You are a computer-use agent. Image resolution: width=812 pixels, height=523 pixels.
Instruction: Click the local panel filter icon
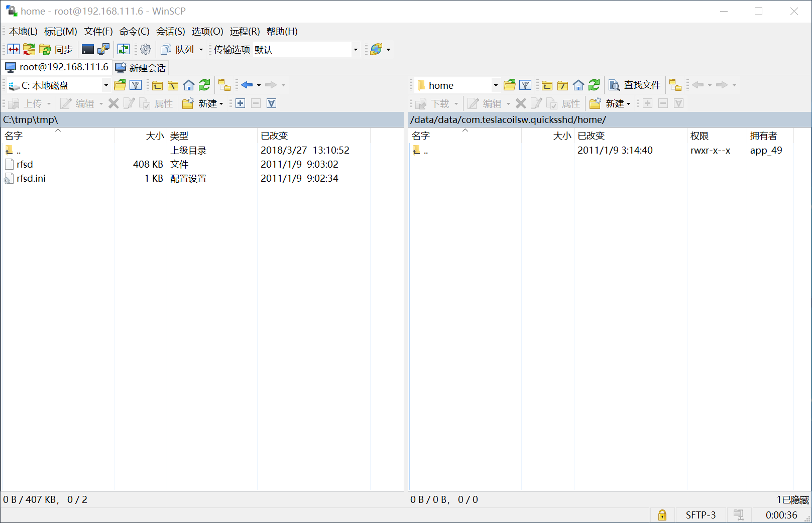(x=136, y=85)
